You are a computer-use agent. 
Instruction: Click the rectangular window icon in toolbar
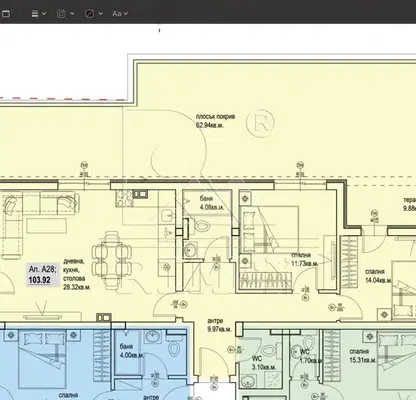pyautogui.click(x=6, y=14)
